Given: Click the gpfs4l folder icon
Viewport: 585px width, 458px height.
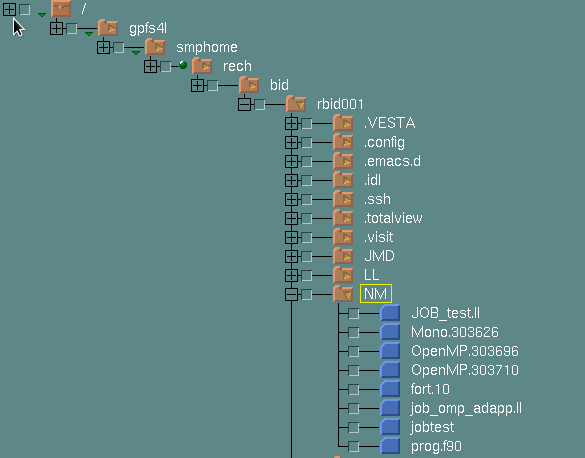Looking at the screenshot, I should [x=108, y=28].
